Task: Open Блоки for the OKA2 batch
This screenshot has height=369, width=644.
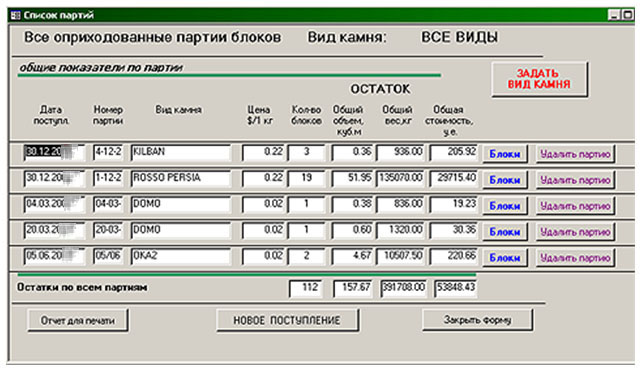Action: coord(505,258)
